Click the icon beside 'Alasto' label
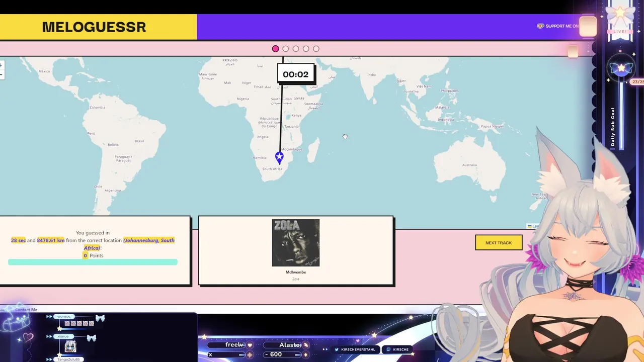Screen dimensions: 644x362 [x=305, y=345]
